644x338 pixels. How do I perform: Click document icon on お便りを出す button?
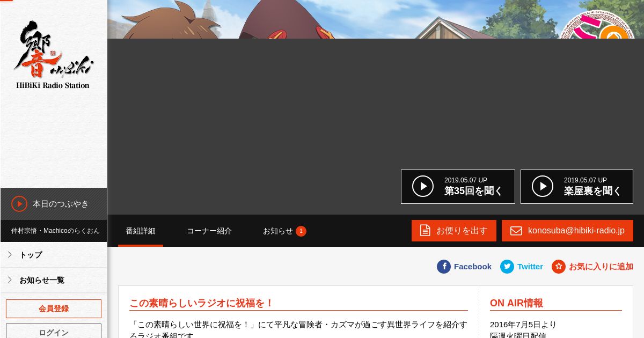tap(425, 231)
